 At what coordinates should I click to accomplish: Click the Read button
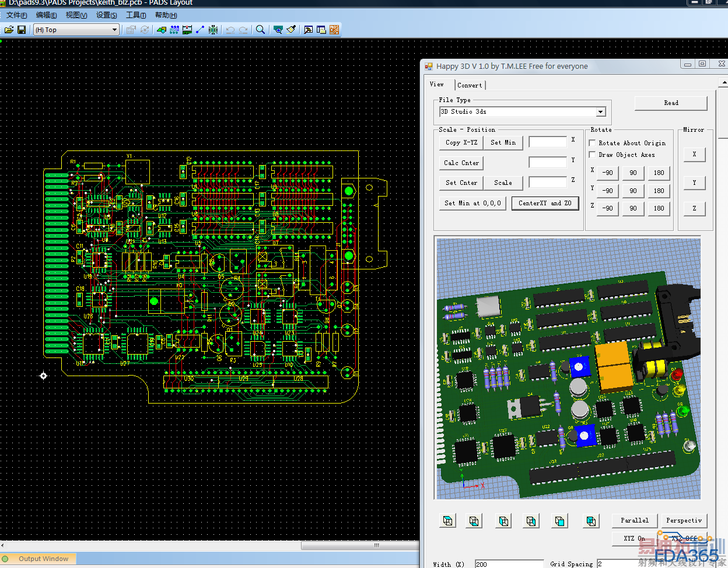(x=671, y=103)
